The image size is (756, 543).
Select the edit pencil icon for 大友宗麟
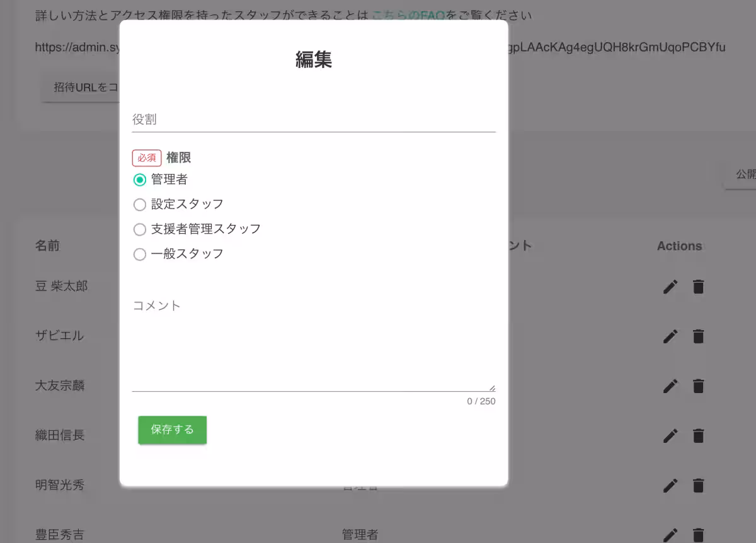(x=670, y=386)
